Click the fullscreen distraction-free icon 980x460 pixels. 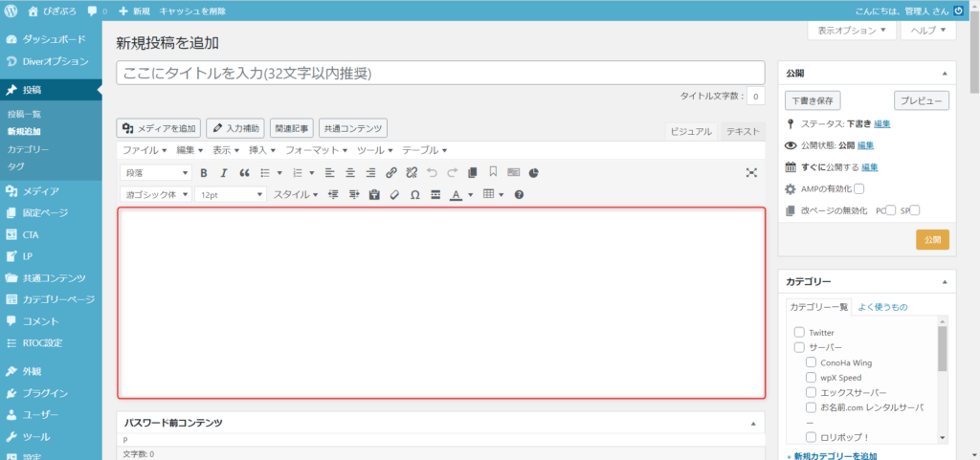tap(751, 173)
